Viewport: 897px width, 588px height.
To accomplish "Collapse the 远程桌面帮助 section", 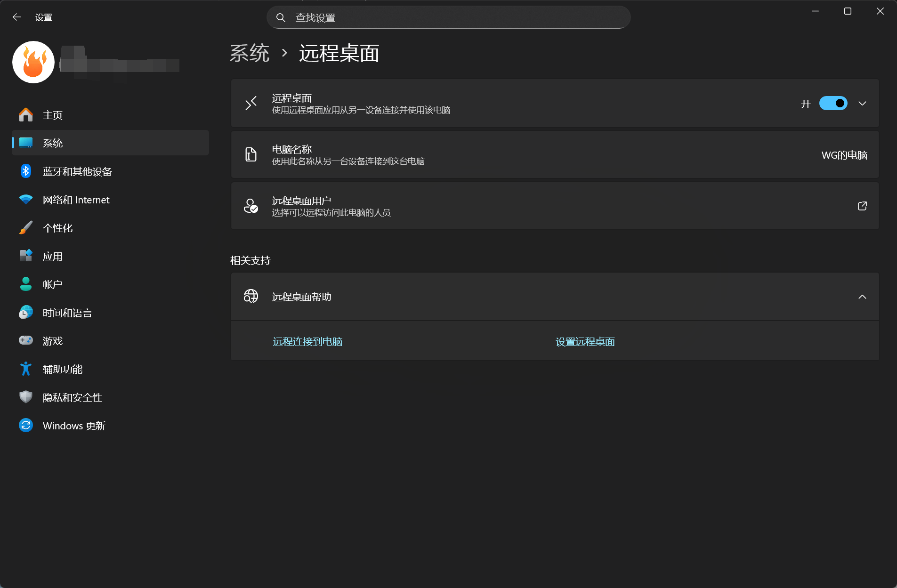I will (862, 297).
